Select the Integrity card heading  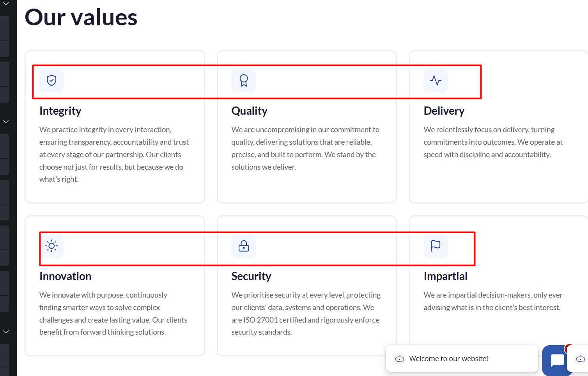point(60,111)
